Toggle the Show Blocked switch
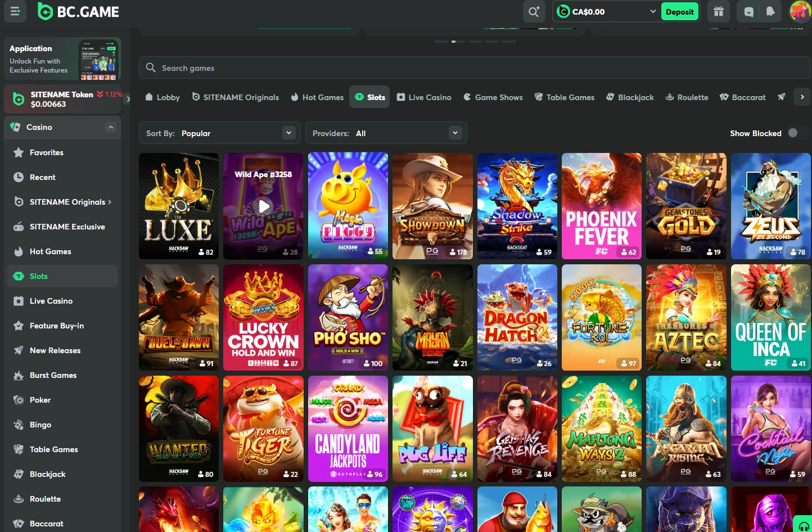This screenshot has height=532, width=812. coord(793,133)
